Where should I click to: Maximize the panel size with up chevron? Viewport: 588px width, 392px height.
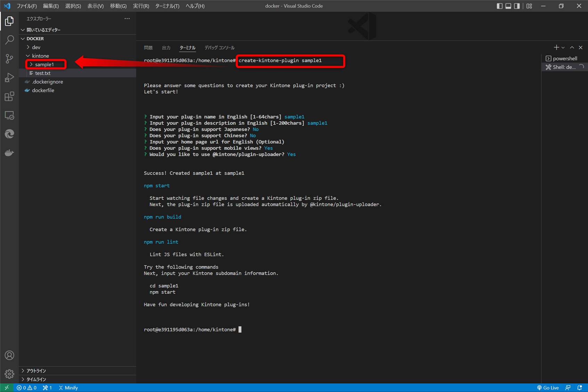point(572,48)
